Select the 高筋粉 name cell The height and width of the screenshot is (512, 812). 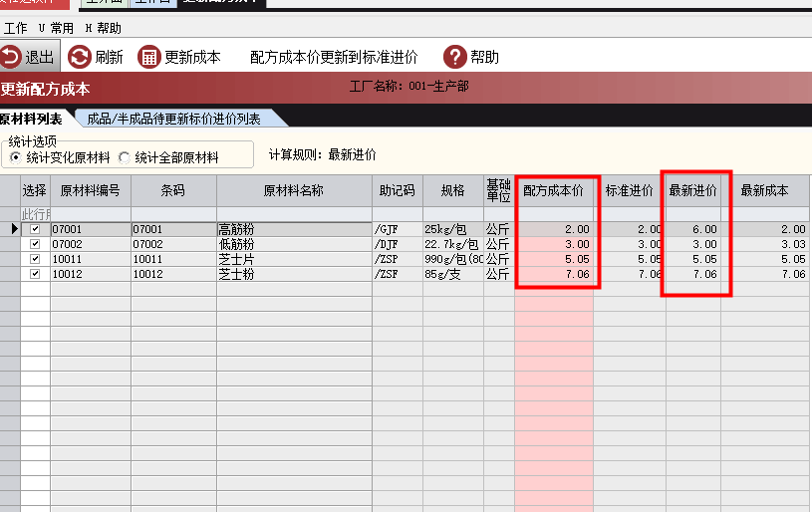[x=294, y=229]
